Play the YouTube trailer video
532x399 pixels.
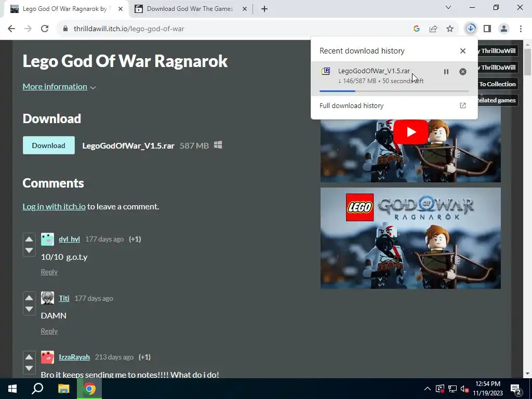pyautogui.click(x=410, y=132)
